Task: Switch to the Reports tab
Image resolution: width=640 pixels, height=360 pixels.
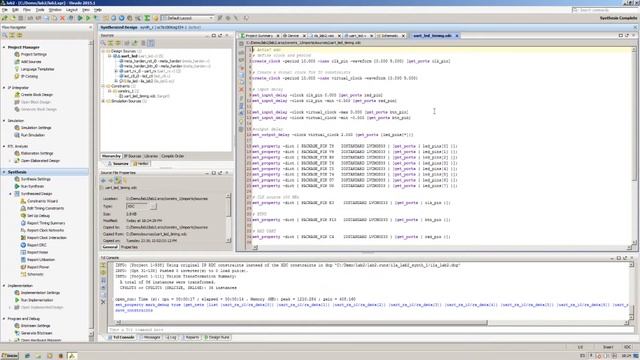Action: coord(190,338)
